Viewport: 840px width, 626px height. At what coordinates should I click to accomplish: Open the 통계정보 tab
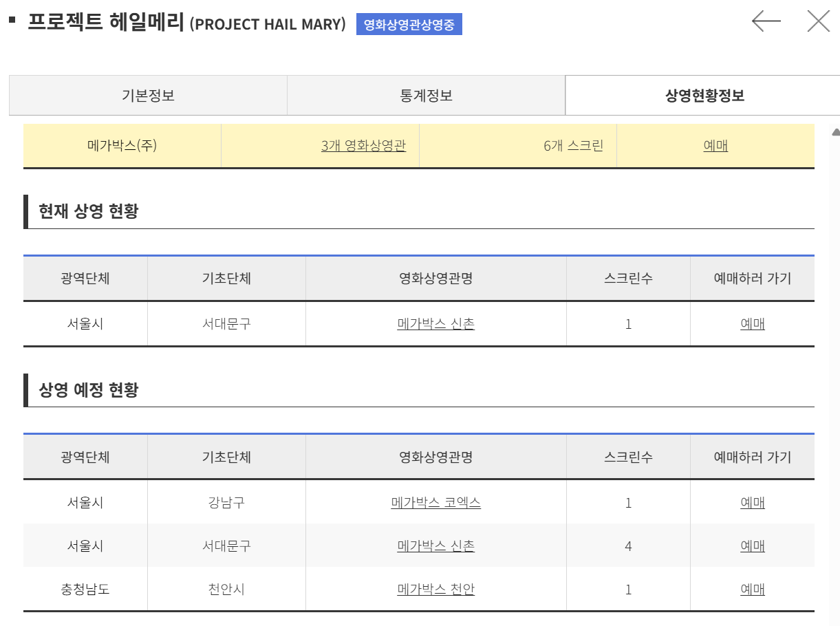click(426, 96)
